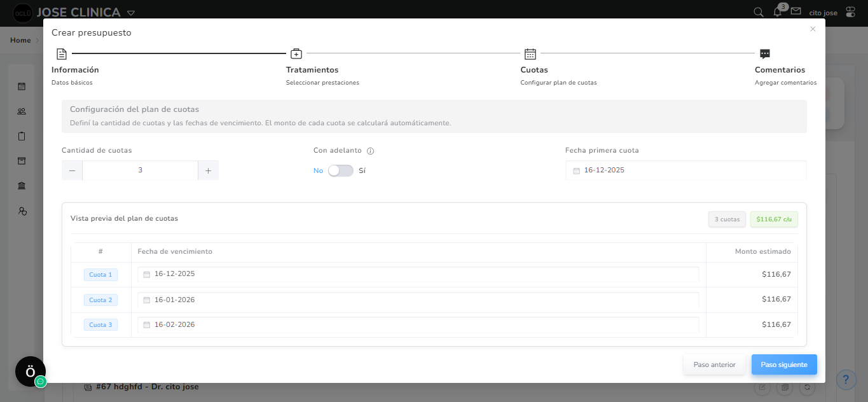Open the mail envelope icon
868x402 pixels.
pyautogui.click(x=796, y=11)
